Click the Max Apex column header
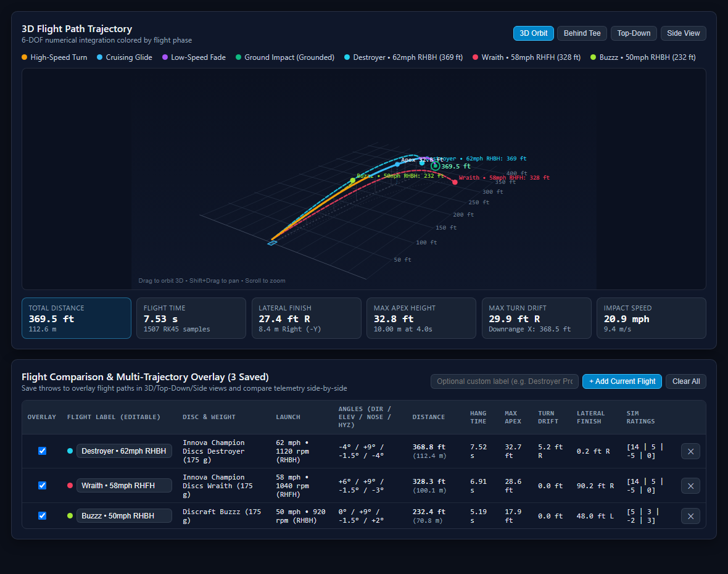This screenshot has height=574, width=728. tap(513, 417)
